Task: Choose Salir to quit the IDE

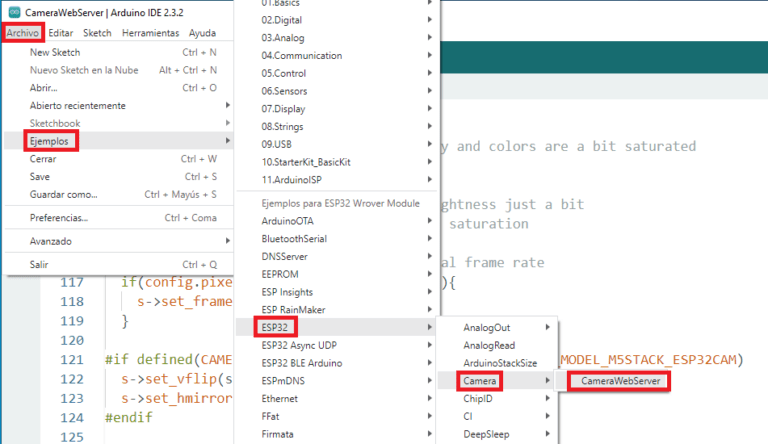Action: tap(41, 265)
